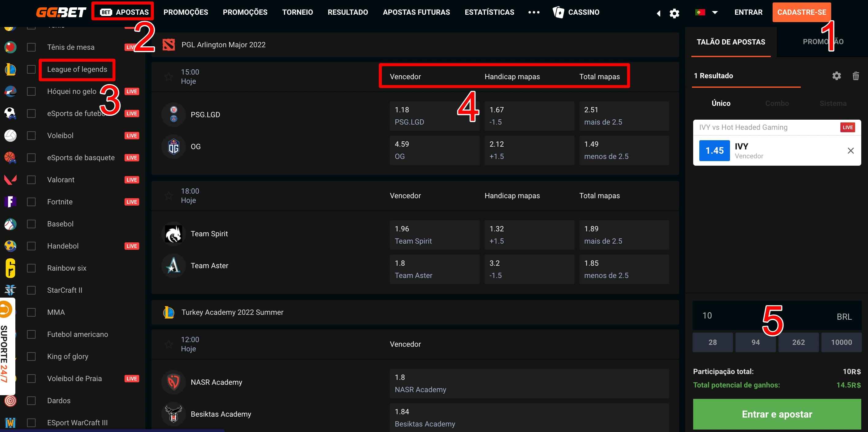Click the Dota 2 tournament icon
This screenshot has height=432, width=868.
[x=168, y=44]
